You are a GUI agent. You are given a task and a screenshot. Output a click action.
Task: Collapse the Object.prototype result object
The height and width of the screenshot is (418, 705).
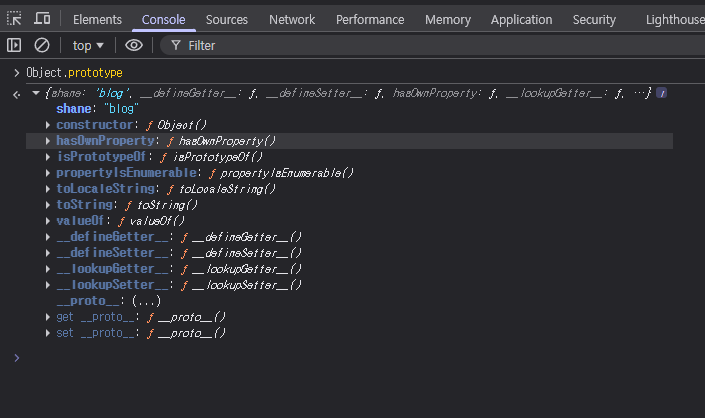click(36, 93)
